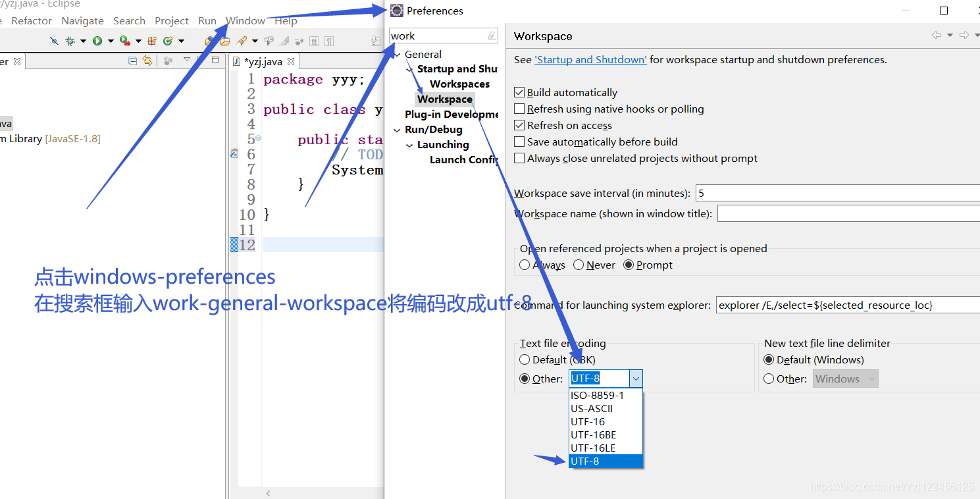Open the Run menu

207,21
